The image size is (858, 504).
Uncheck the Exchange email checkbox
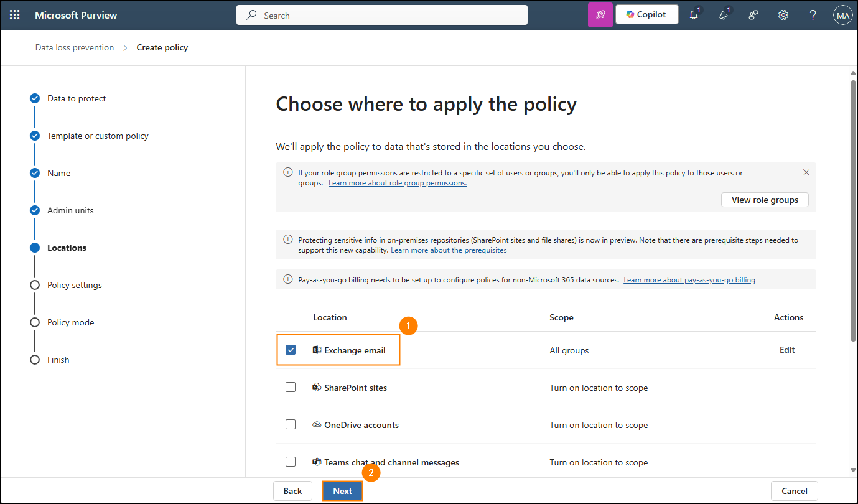click(291, 350)
